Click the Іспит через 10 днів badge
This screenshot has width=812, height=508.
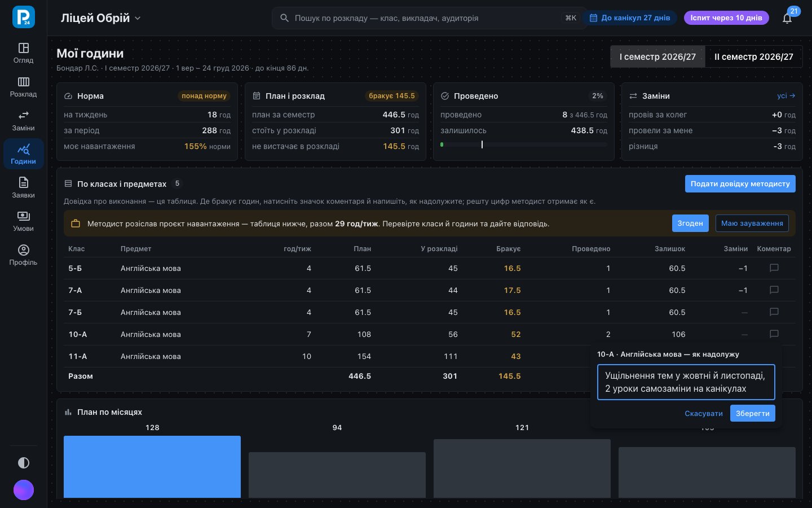(726, 18)
